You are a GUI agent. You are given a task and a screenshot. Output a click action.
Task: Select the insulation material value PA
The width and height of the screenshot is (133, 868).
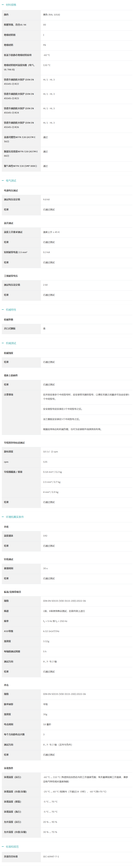click(x=45, y=45)
